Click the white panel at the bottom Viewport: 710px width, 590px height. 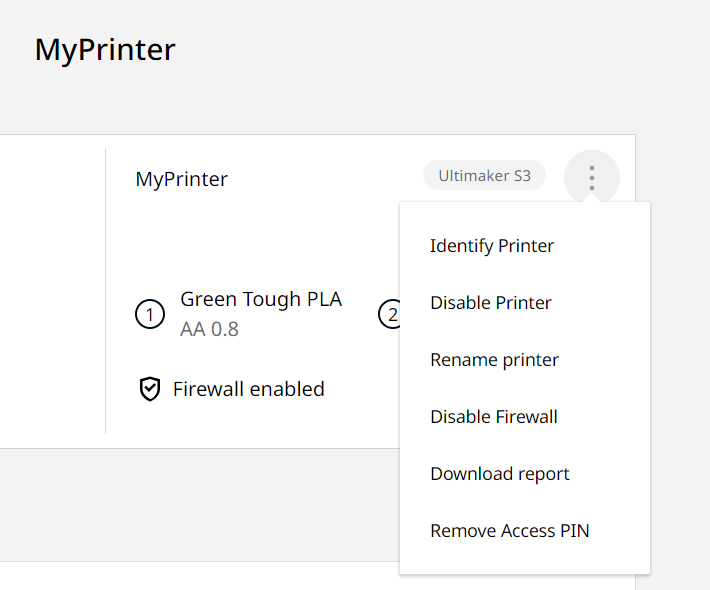coord(200,577)
